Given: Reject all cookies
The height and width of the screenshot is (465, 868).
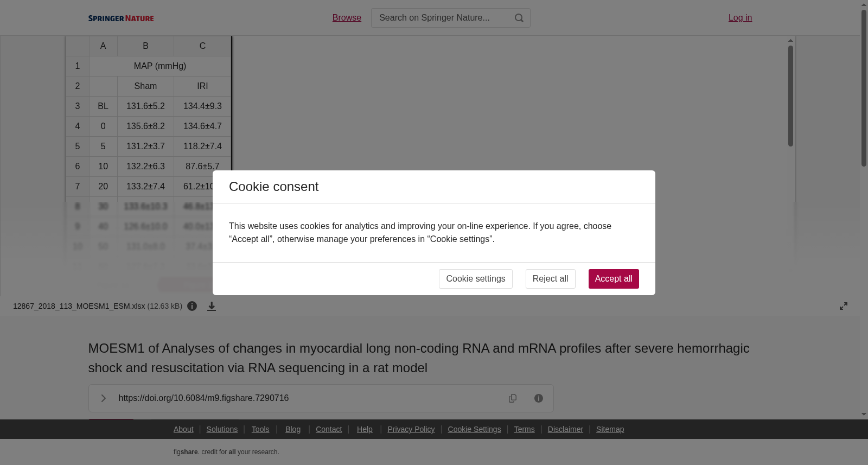Looking at the screenshot, I should (x=550, y=279).
